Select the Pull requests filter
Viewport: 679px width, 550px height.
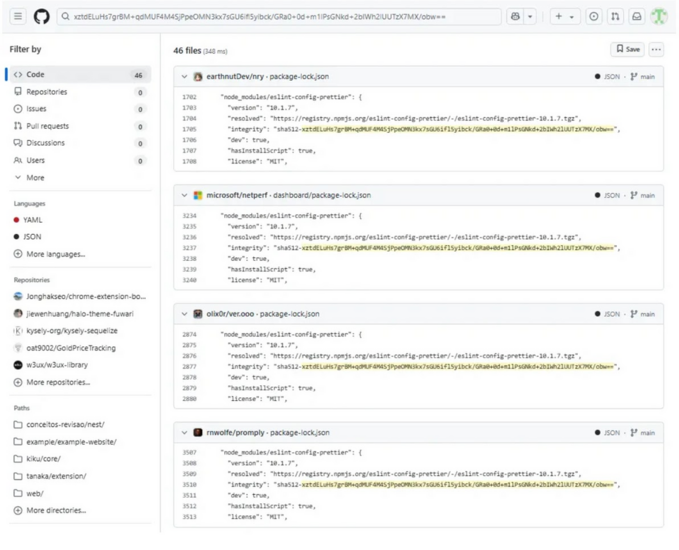coord(80,126)
